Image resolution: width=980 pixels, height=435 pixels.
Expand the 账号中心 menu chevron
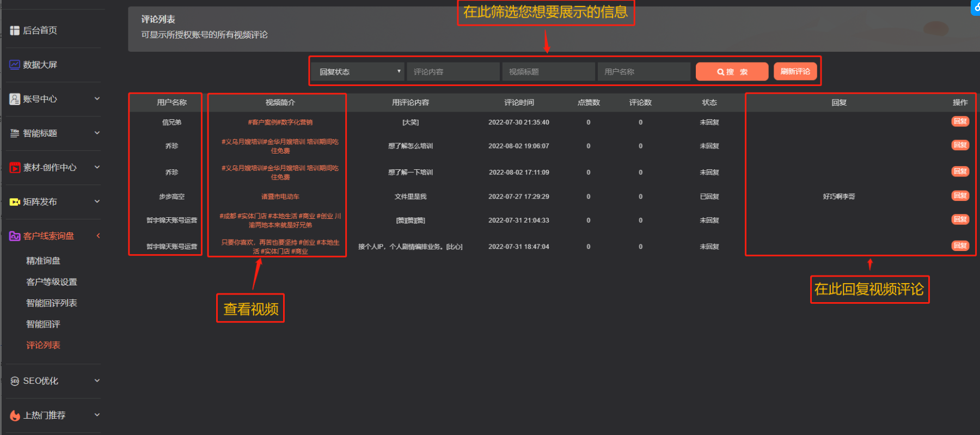[x=97, y=99]
